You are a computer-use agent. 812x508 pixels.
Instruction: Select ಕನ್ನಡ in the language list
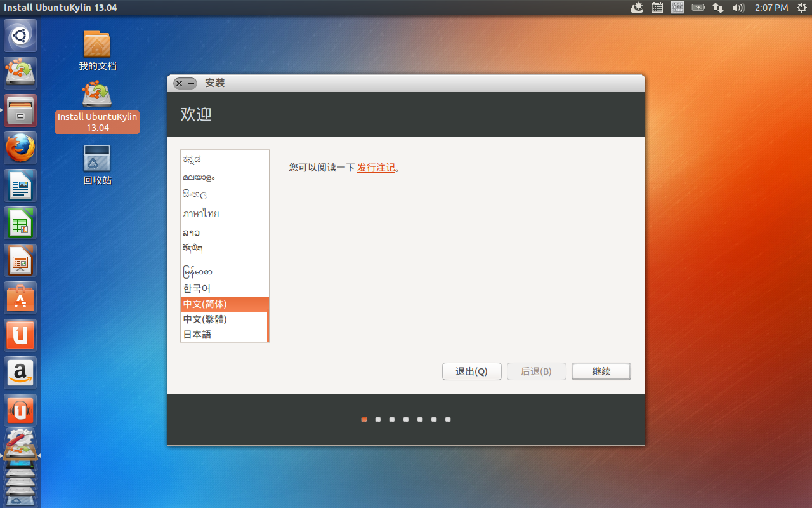click(224, 159)
